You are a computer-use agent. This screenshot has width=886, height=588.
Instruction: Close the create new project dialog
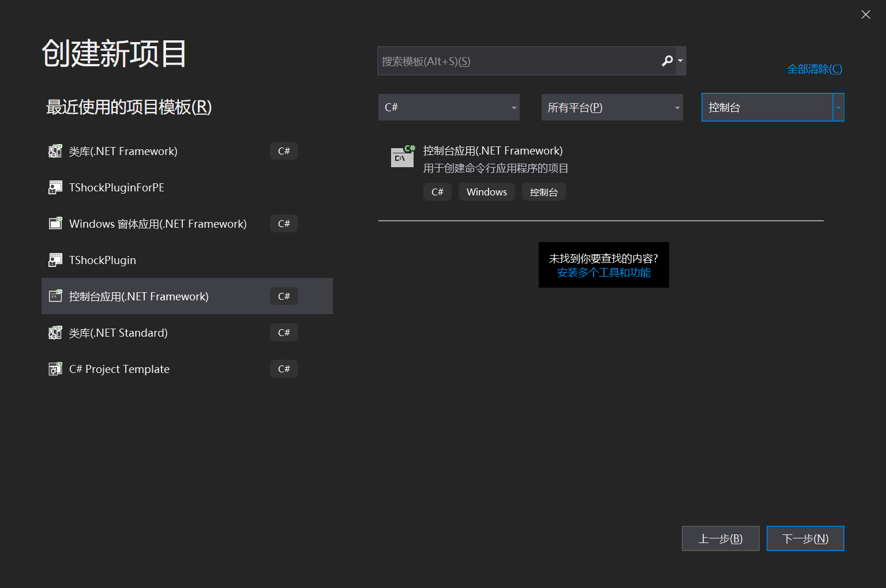[865, 14]
